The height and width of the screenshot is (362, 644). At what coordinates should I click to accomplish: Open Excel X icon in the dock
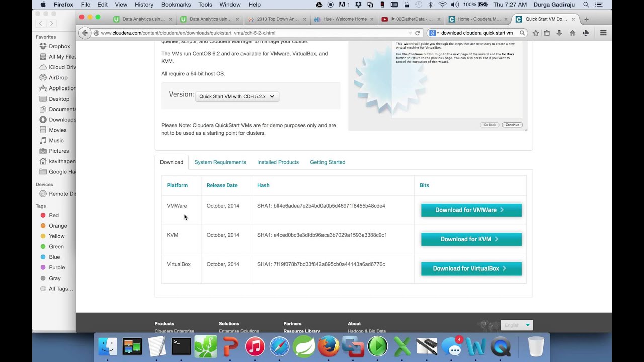[402, 346]
